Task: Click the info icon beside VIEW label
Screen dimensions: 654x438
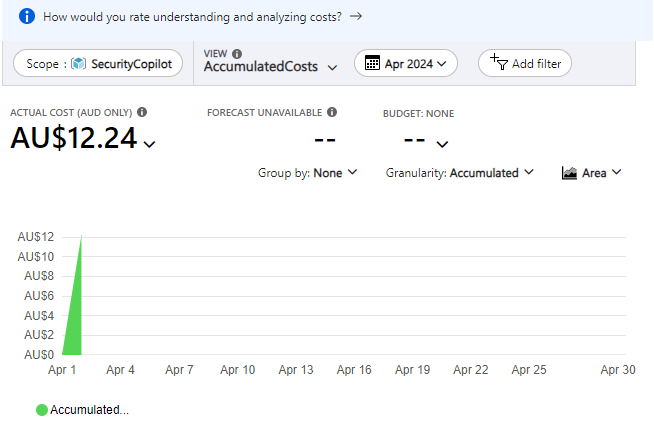Action: tap(237, 54)
